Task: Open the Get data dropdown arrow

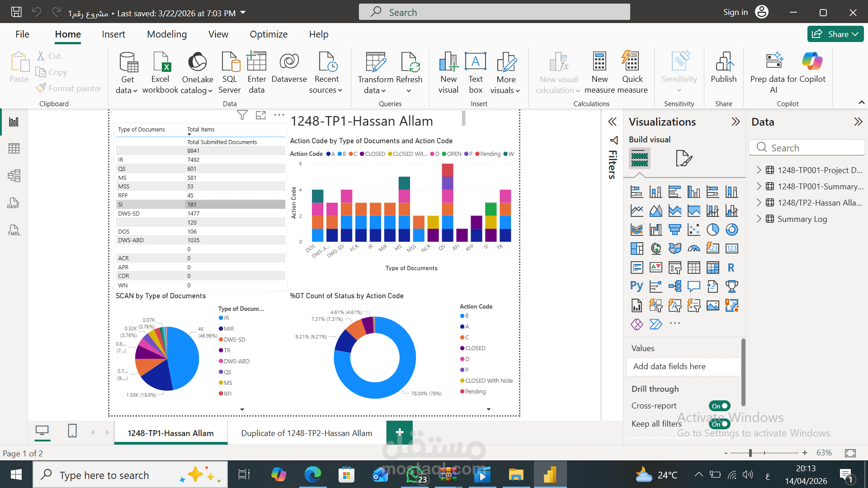Action: (x=135, y=91)
